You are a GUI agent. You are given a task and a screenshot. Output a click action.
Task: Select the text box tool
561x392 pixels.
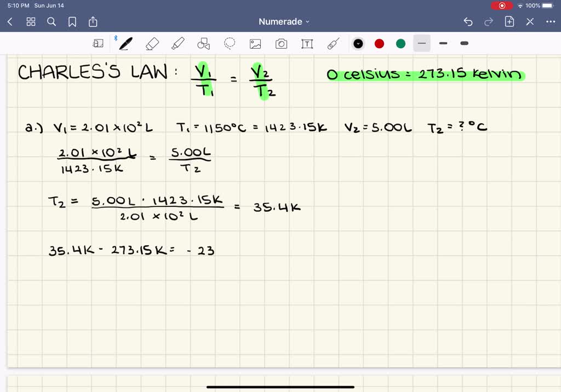pyautogui.click(x=307, y=43)
